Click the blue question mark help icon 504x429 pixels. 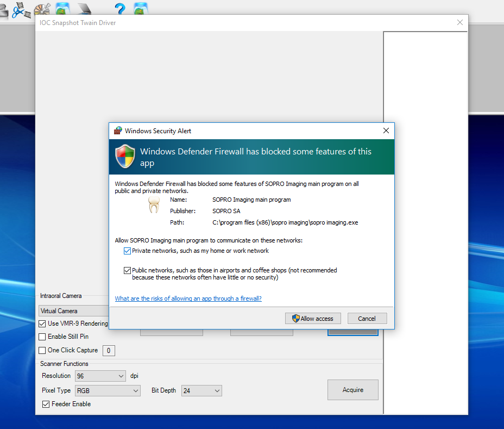click(120, 9)
